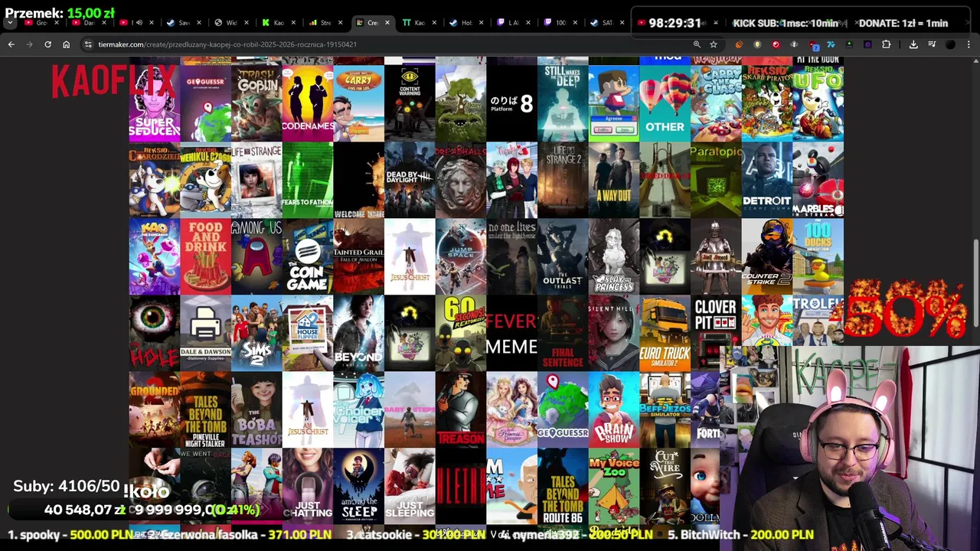This screenshot has width=980, height=551.
Task: Open the media control icon
Action: coord(932,44)
